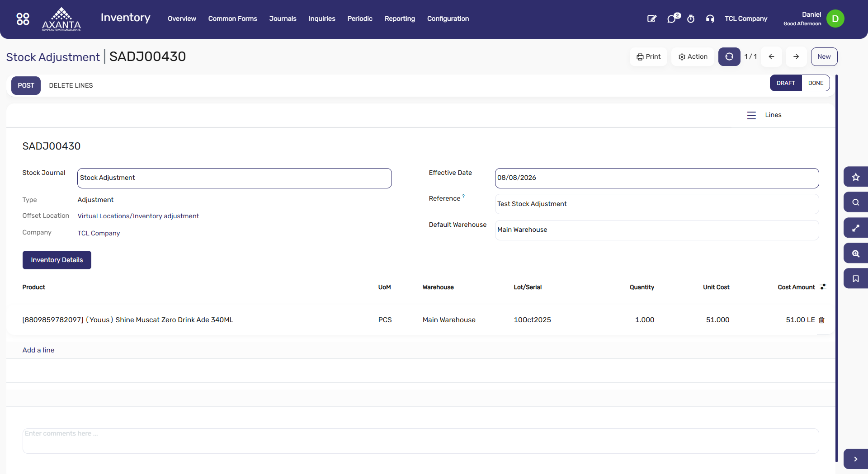This screenshot has height=474, width=868.
Task: Click Add a line link
Action: (x=38, y=350)
